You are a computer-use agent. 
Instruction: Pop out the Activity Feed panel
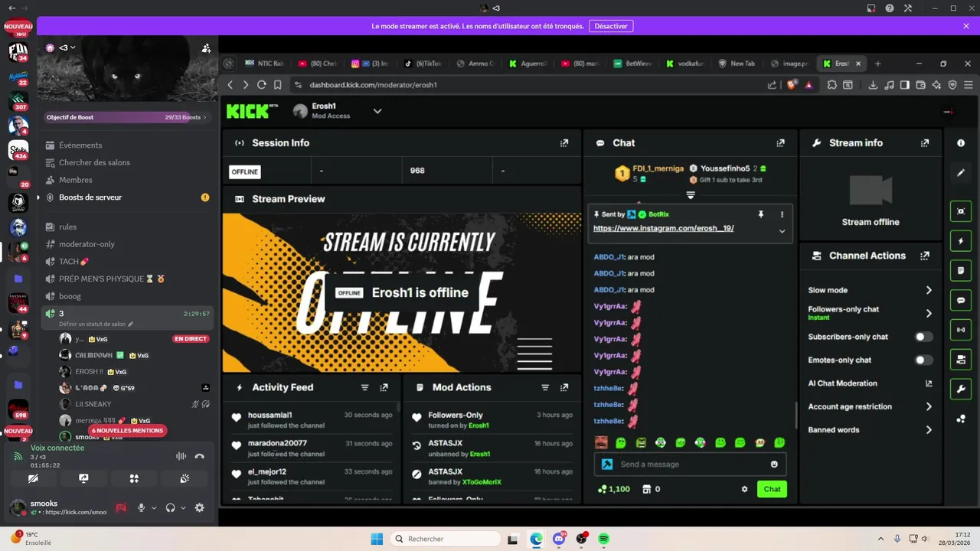tap(384, 388)
